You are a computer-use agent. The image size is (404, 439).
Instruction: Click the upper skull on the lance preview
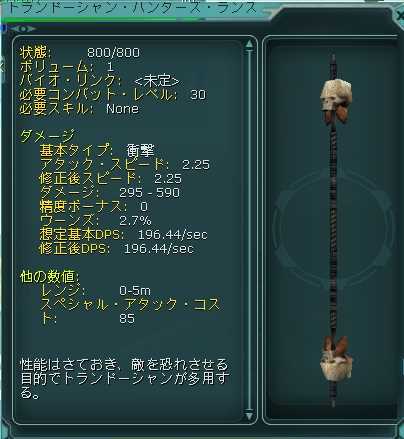336,99
